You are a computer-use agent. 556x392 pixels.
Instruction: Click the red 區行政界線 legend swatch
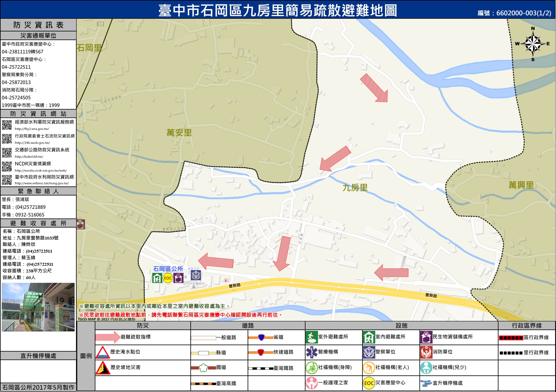pyautogui.click(x=511, y=338)
